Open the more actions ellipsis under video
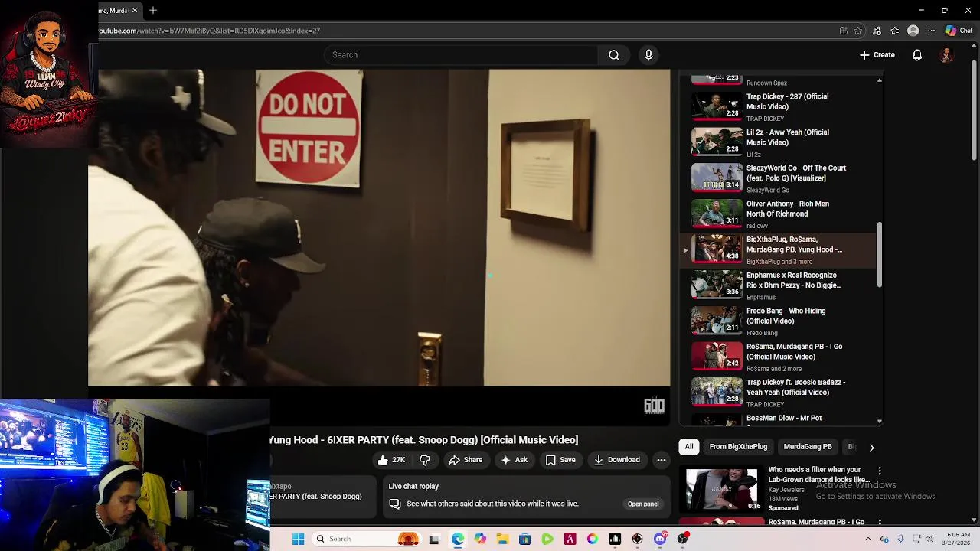 (x=661, y=460)
